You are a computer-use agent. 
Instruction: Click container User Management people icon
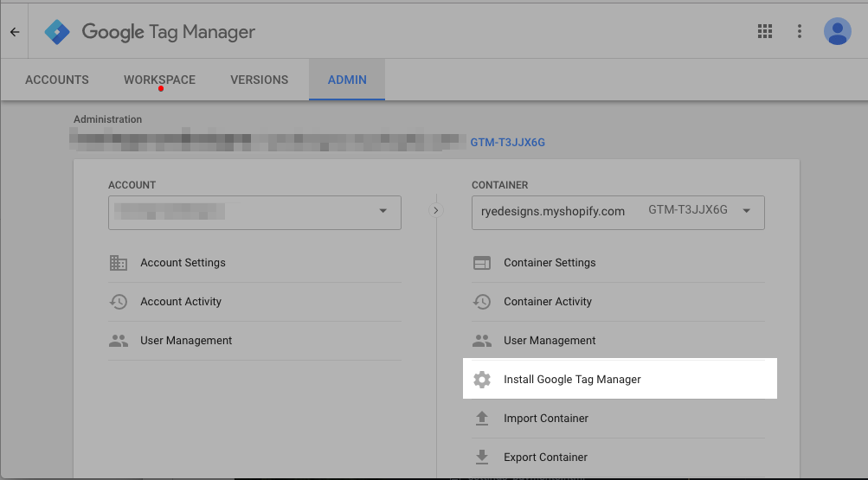click(482, 341)
